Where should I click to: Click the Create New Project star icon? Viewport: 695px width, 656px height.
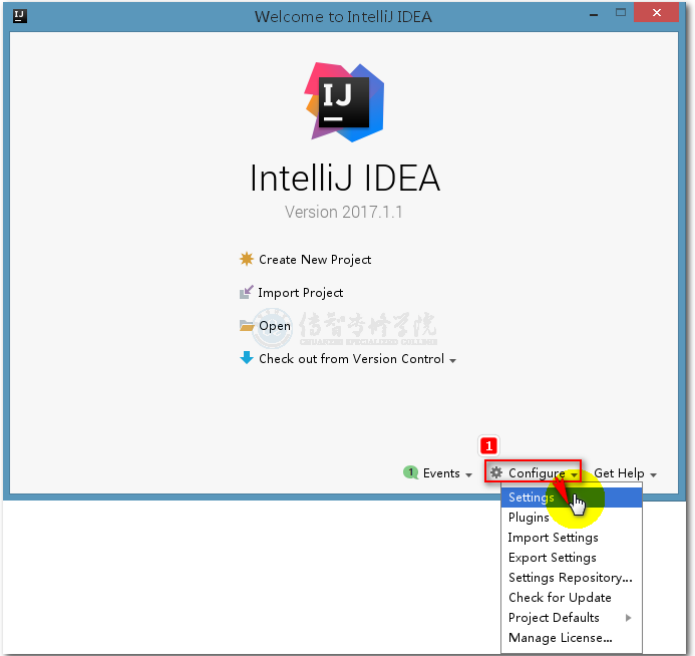point(246,259)
